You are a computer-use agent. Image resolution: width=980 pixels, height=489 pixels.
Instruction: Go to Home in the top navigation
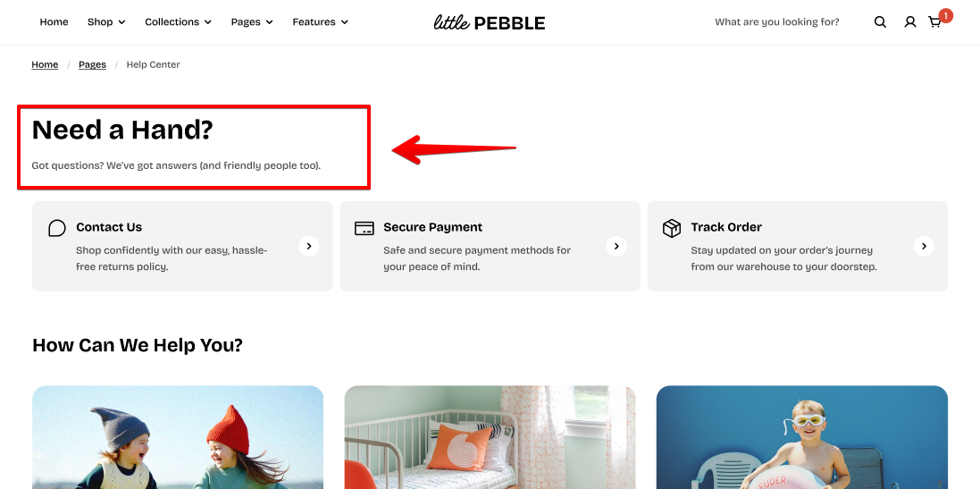54,22
